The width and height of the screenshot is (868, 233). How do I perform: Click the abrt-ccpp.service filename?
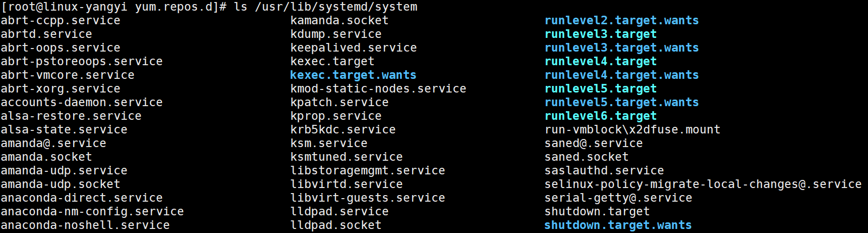61,21
